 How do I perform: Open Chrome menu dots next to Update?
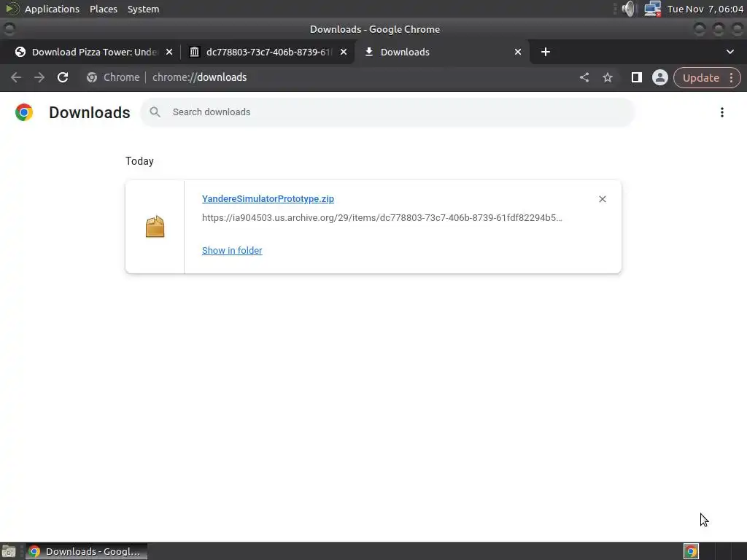click(731, 77)
